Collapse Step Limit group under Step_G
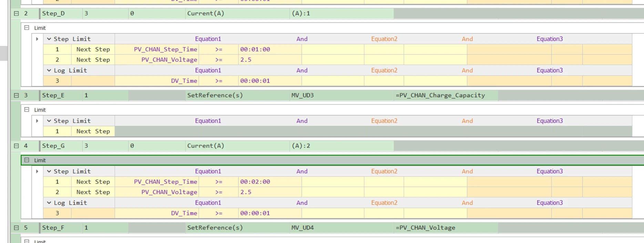The width and height of the screenshot is (644, 243). (x=49, y=171)
